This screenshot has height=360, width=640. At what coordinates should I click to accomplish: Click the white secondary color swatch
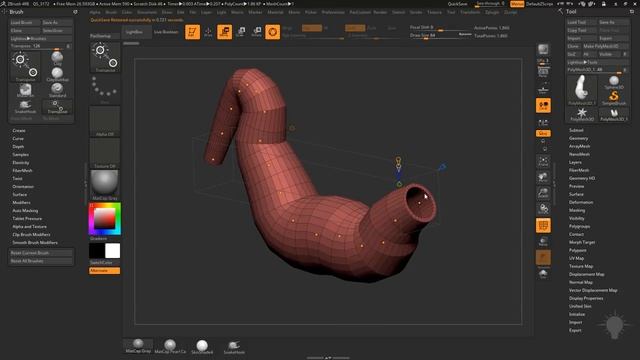pos(113,251)
